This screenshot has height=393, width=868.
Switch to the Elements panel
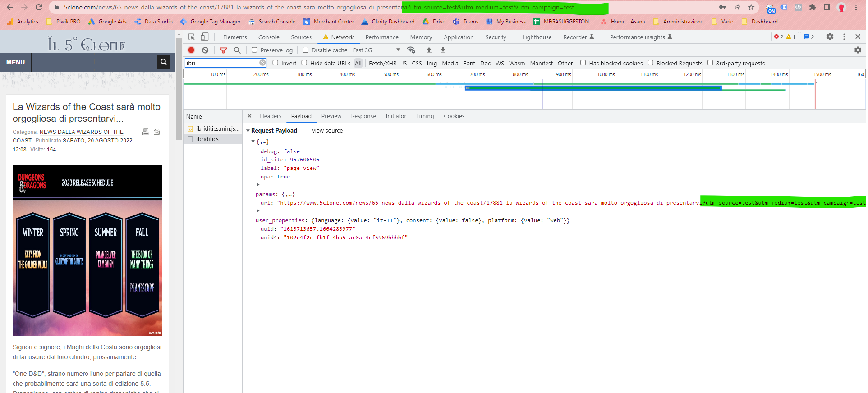point(235,37)
